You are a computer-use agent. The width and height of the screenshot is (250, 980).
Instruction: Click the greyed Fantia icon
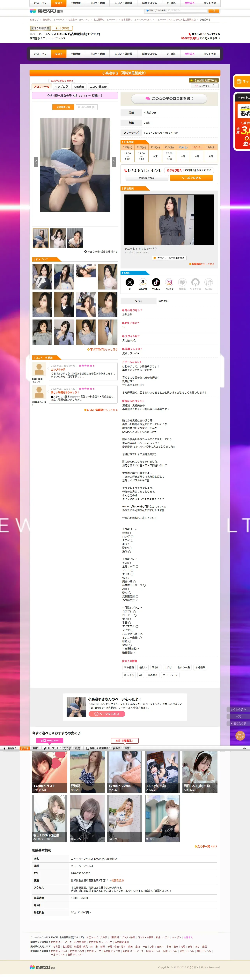209,282
